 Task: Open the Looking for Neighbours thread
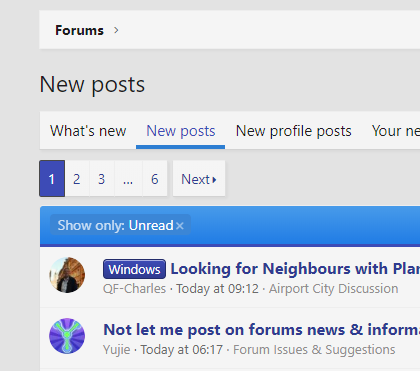[x=295, y=269]
